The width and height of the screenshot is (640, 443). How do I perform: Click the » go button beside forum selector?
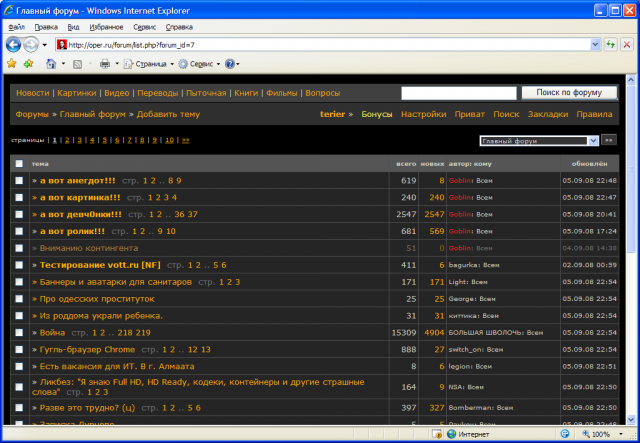point(609,140)
